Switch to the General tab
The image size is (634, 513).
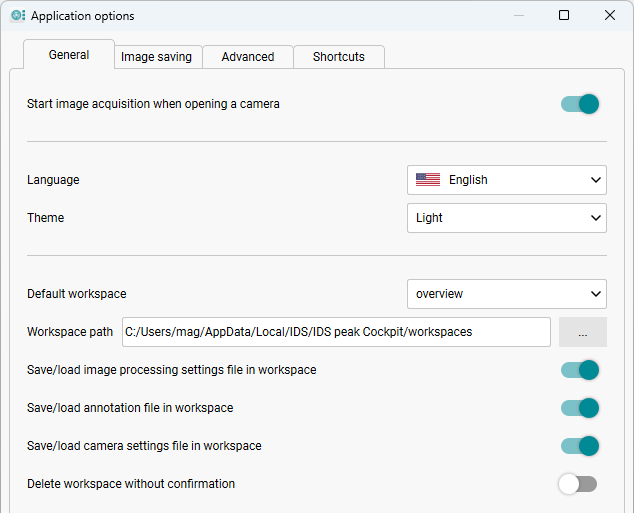click(69, 55)
